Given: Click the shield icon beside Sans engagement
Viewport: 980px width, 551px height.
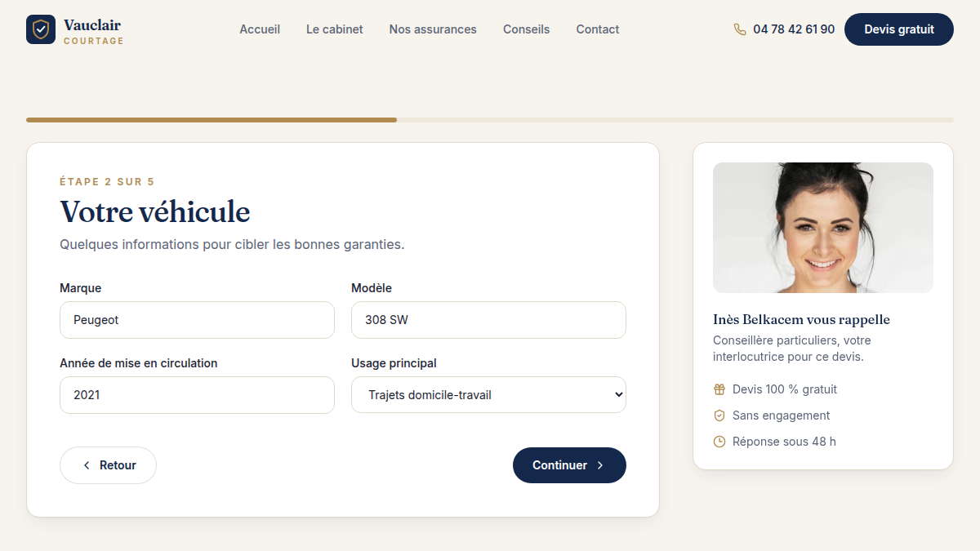Looking at the screenshot, I should point(719,415).
